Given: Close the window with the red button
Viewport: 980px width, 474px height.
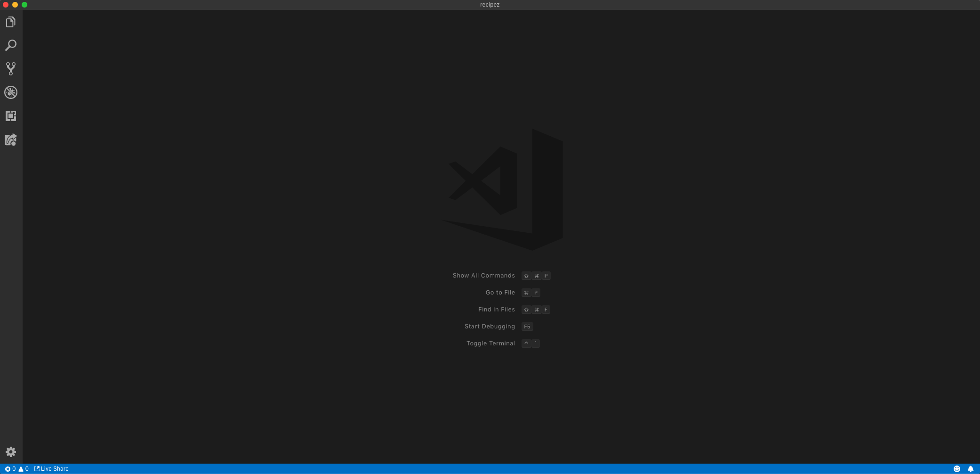Looking at the screenshot, I should tap(6, 5).
